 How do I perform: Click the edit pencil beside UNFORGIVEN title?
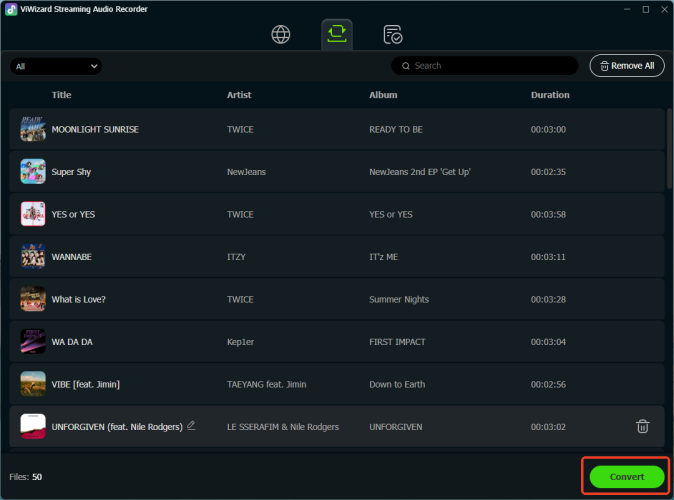tap(191, 426)
